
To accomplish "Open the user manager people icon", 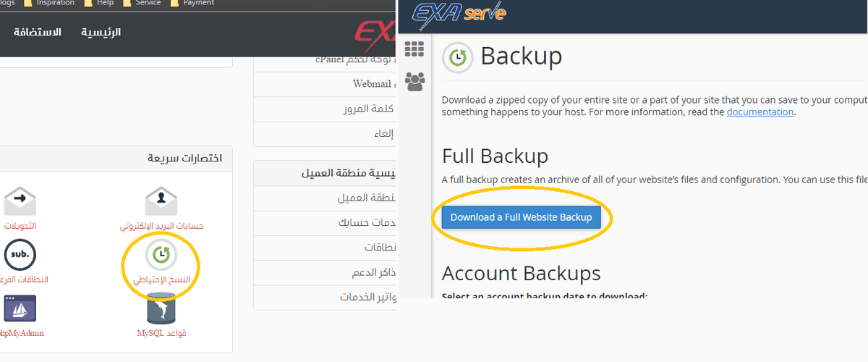I will point(414,81).
